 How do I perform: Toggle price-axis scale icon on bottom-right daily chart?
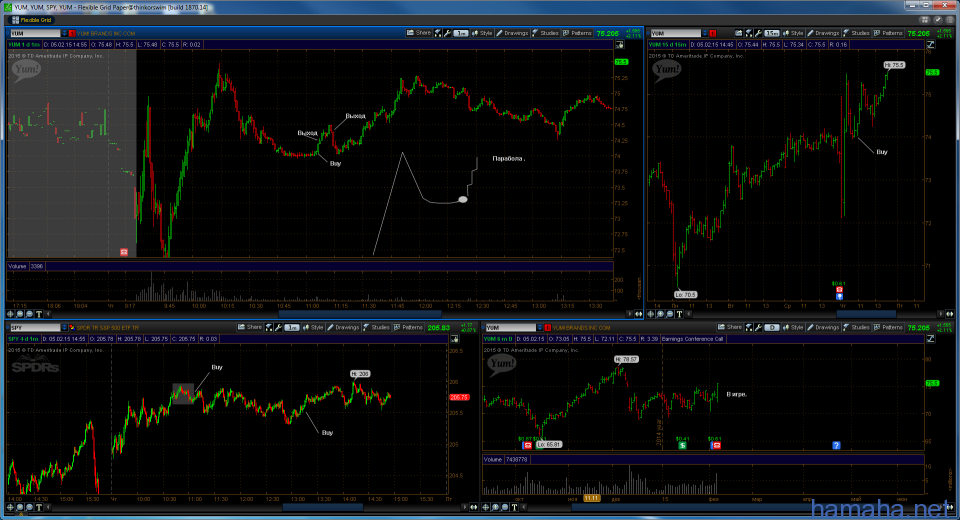coord(931,339)
